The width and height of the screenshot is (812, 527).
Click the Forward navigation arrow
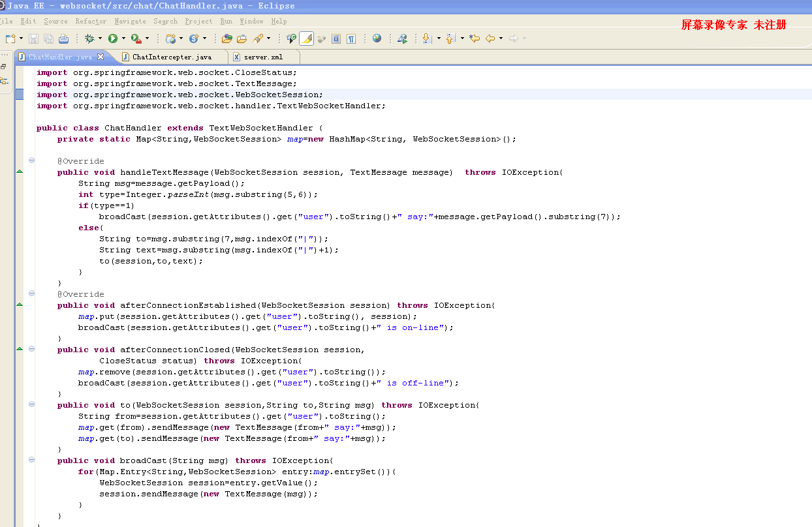point(514,38)
